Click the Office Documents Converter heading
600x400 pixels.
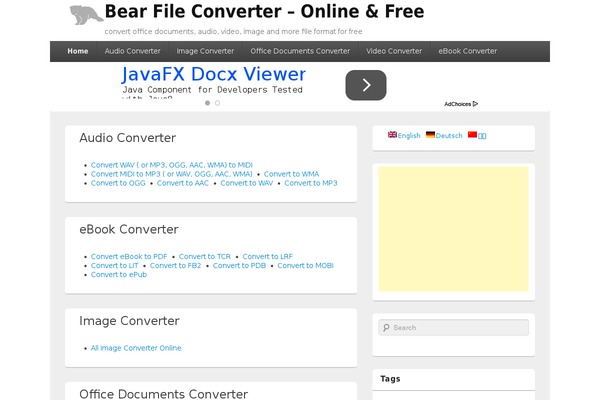[x=163, y=394]
